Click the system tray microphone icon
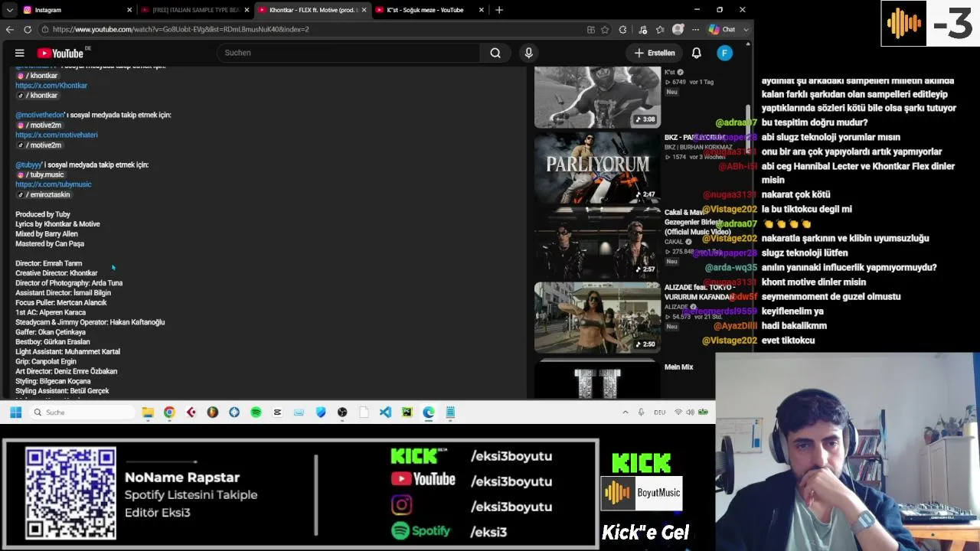This screenshot has width=980, height=551. [x=641, y=412]
